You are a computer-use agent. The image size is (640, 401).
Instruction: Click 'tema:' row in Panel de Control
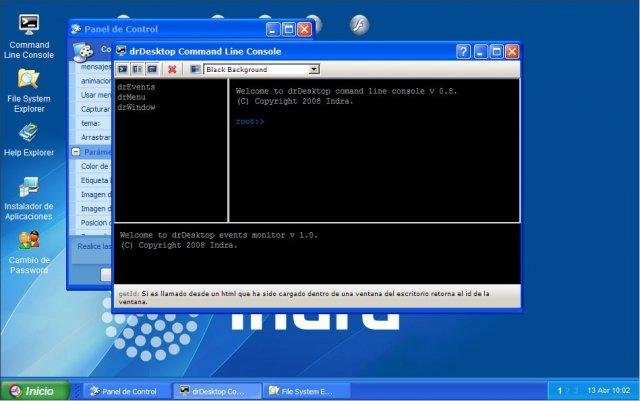pos(94,123)
